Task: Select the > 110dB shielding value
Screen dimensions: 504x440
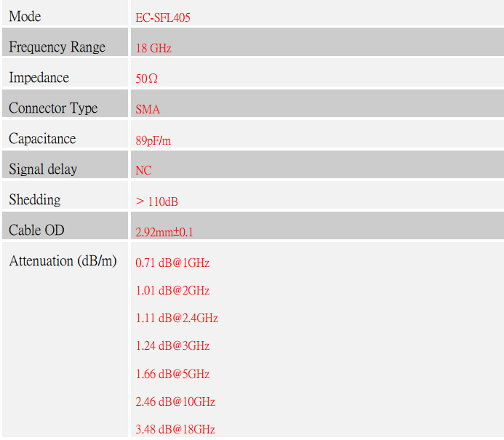Action: (x=156, y=201)
